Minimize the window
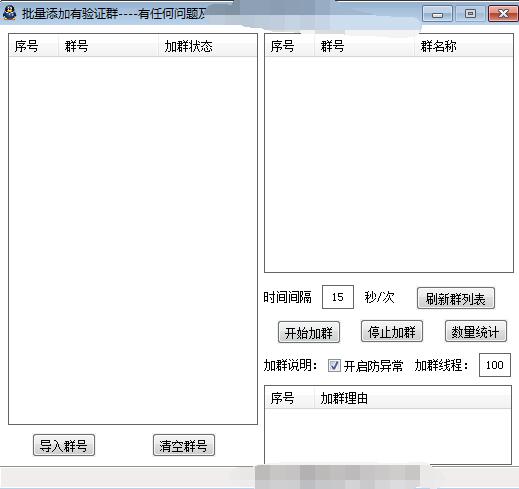This screenshot has height=489, width=519. click(x=437, y=14)
